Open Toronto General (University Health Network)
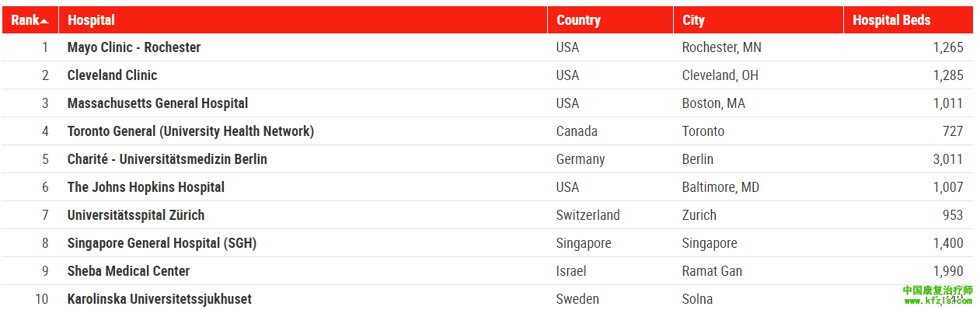 (x=190, y=131)
